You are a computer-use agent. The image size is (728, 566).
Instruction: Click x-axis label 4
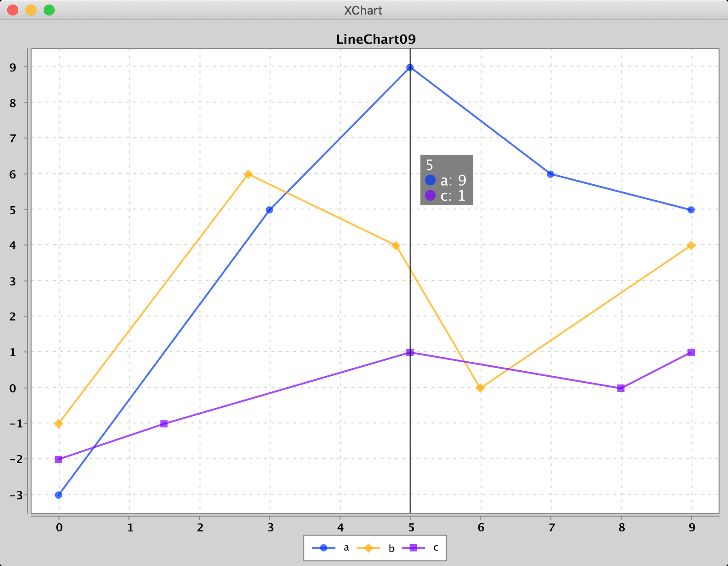click(340, 528)
